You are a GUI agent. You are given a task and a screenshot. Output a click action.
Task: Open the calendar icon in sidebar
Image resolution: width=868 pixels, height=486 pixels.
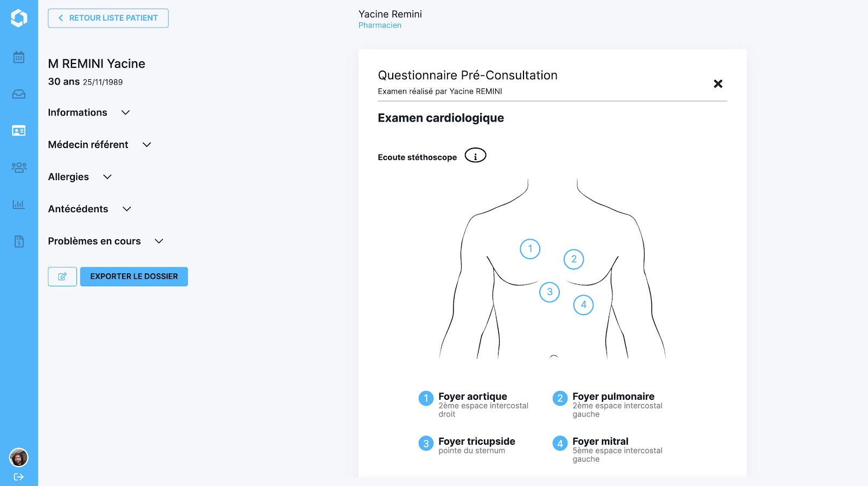pyautogui.click(x=19, y=57)
